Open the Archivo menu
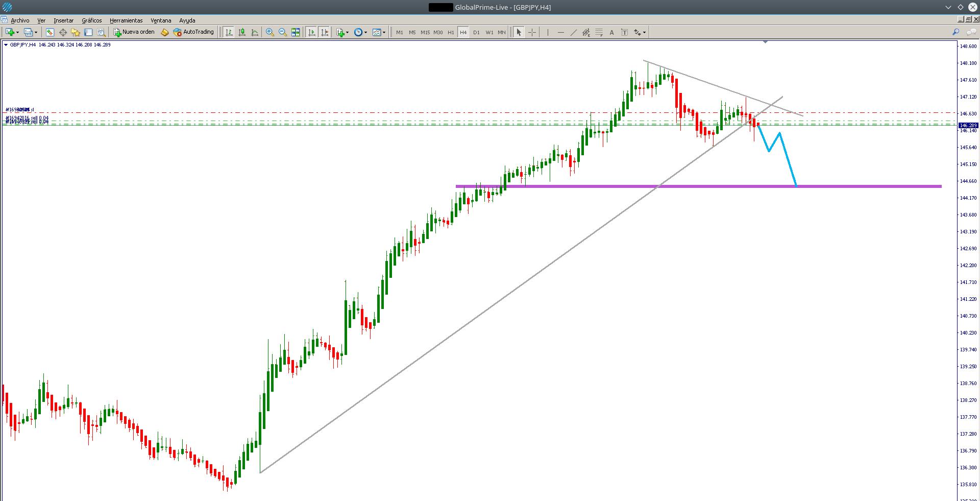The height and width of the screenshot is (501, 980). (20, 20)
